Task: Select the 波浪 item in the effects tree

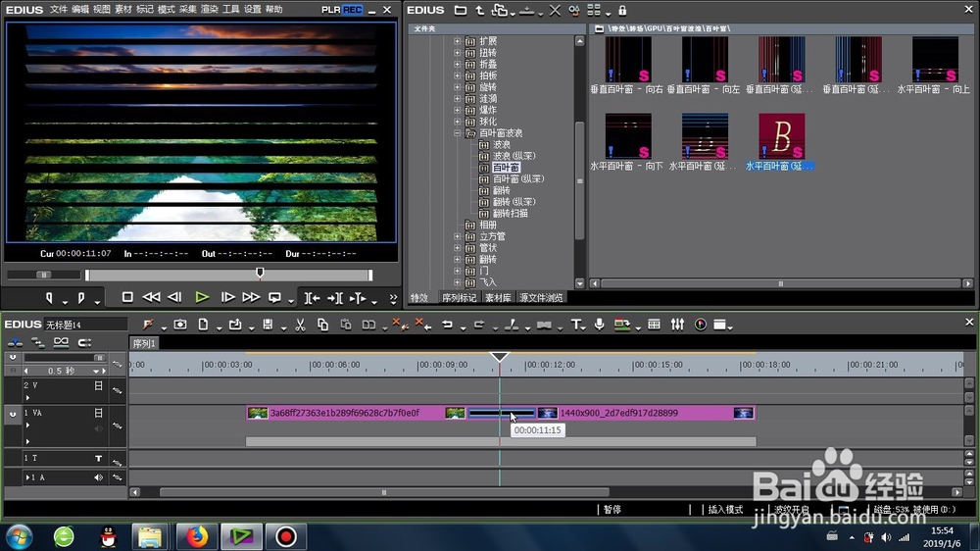Action: point(501,144)
